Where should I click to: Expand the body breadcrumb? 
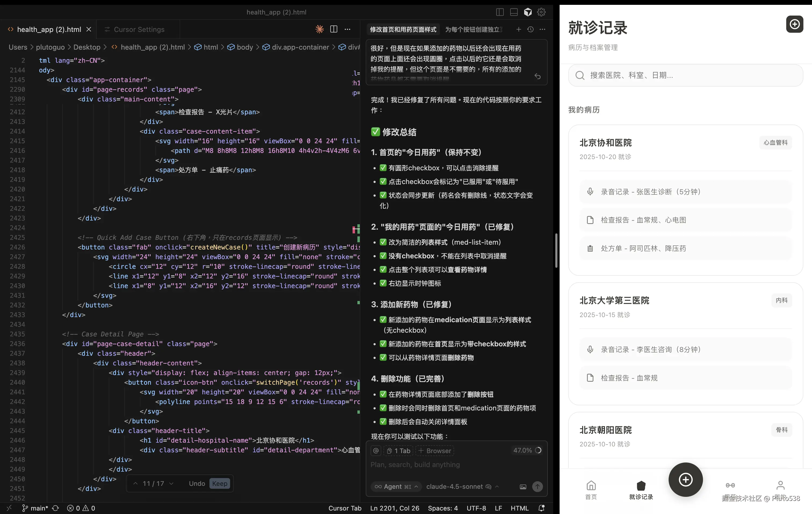coord(240,47)
